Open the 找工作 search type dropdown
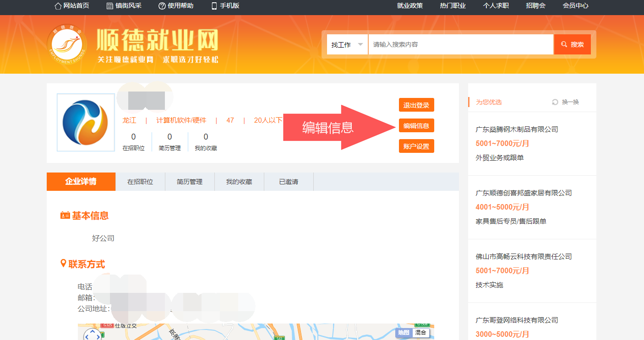Image resolution: width=644 pixels, height=340 pixels. (x=347, y=45)
